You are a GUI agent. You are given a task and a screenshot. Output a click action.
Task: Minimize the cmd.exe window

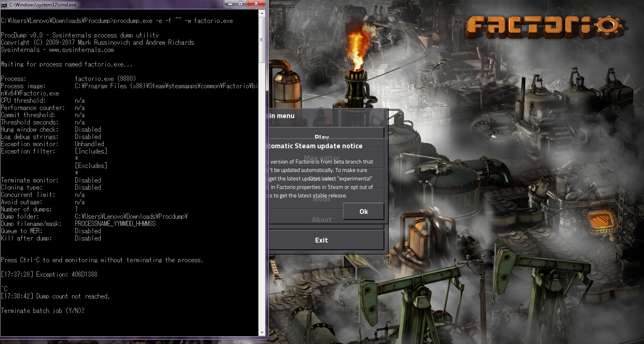click(230, 4)
